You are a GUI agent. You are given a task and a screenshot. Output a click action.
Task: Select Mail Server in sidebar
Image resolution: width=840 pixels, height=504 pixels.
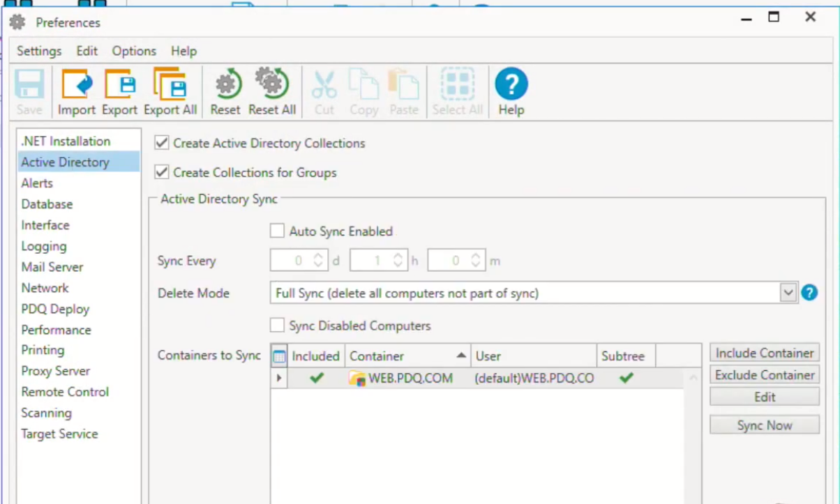78,266
